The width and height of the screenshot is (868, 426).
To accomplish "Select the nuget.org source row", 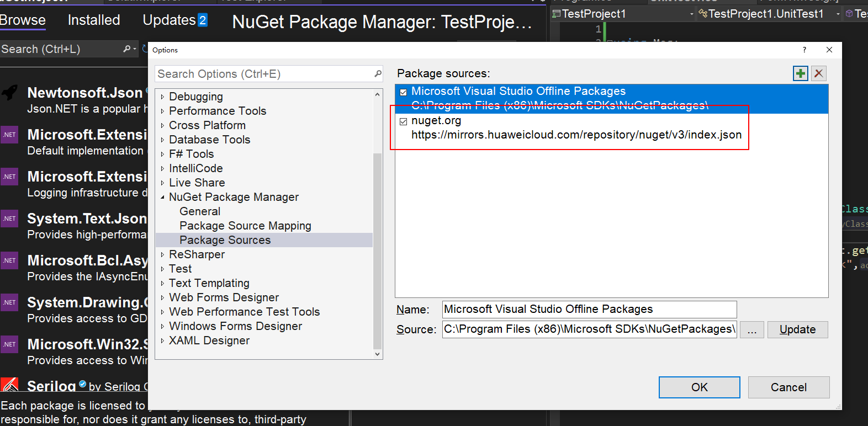I will click(x=612, y=128).
